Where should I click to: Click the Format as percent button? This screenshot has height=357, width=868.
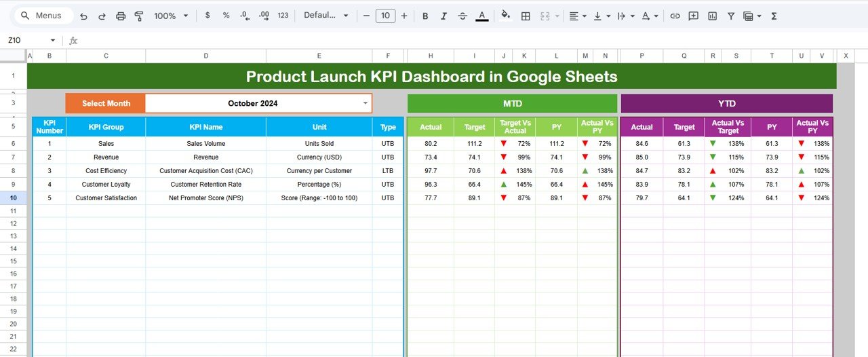tap(226, 16)
